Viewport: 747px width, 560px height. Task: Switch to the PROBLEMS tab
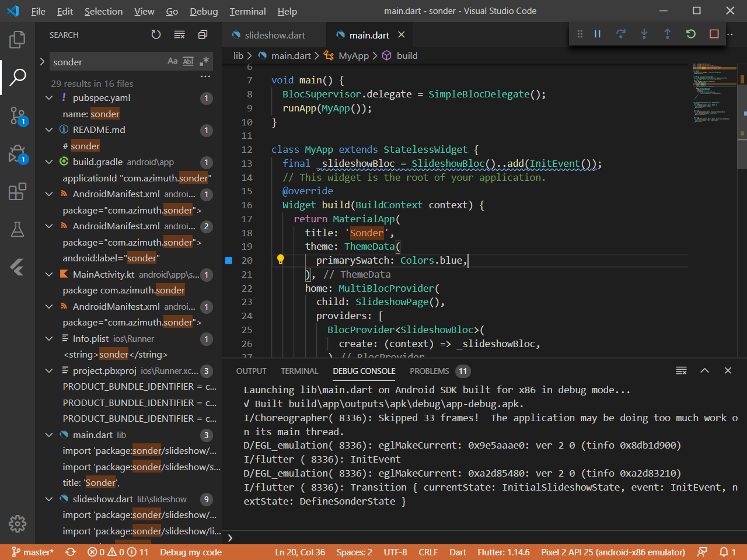click(429, 371)
